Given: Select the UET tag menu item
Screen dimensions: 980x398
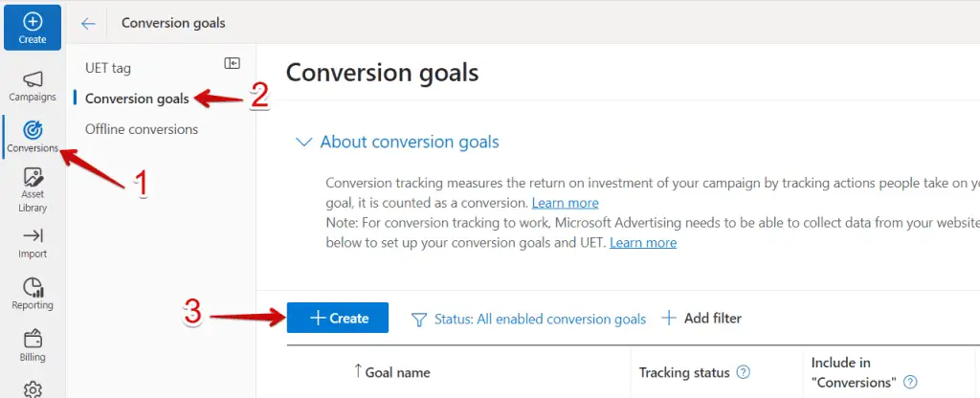Looking at the screenshot, I should click(x=108, y=68).
